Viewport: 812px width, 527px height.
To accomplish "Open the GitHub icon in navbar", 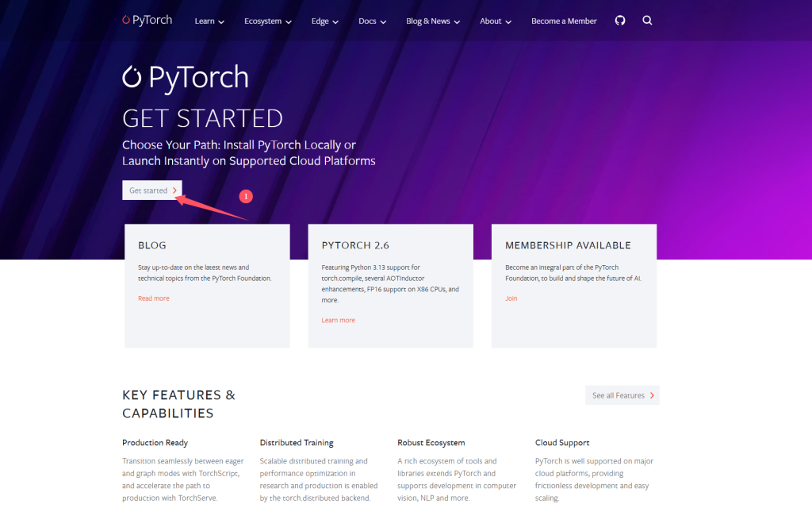I will pos(620,21).
